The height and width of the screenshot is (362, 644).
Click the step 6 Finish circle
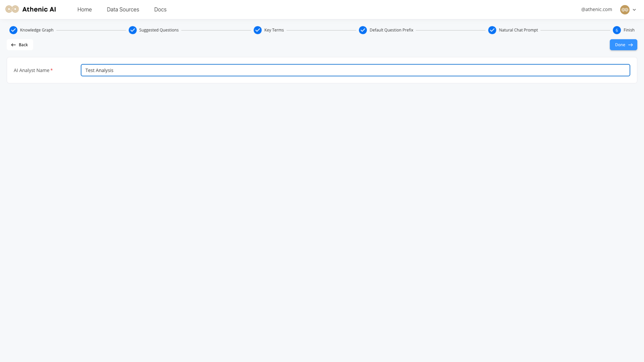[x=616, y=30]
